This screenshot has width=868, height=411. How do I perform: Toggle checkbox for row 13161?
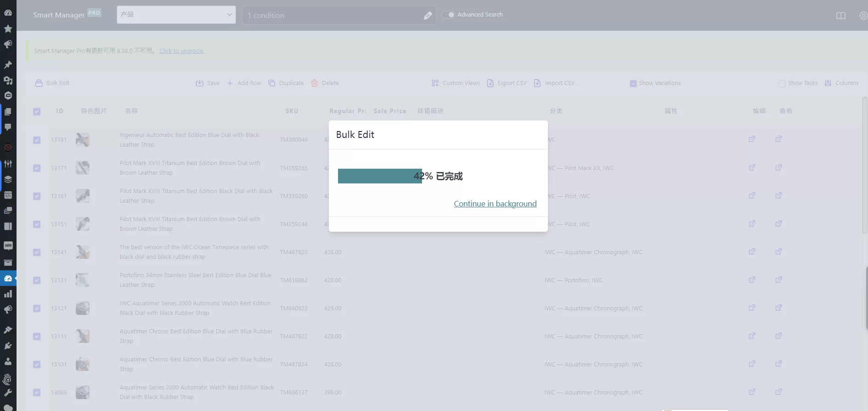coord(37,196)
